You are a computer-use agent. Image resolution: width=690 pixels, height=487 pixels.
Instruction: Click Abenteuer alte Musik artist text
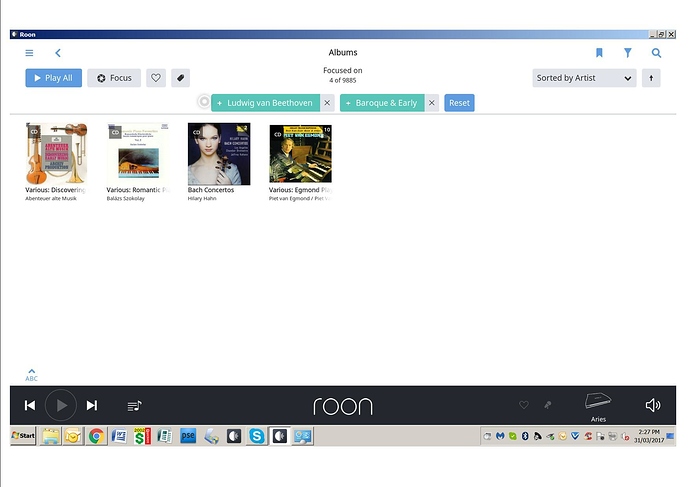(51, 199)
